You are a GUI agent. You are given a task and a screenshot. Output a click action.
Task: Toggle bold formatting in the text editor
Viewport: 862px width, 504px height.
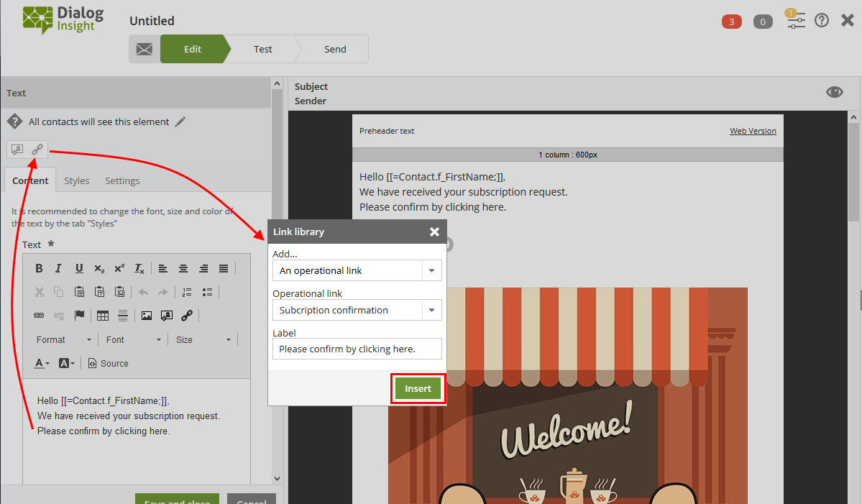pos(39,268)
